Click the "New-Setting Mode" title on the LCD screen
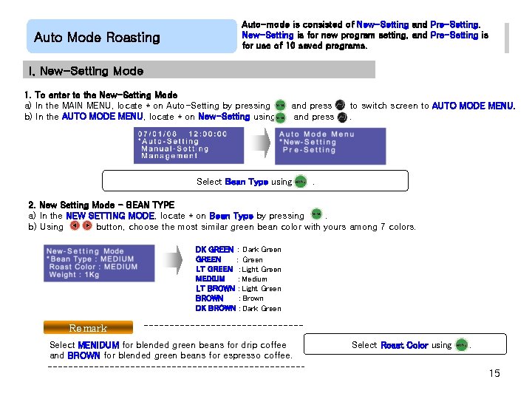The height and width of the screenshot is (399, 532). [x=85, y=251]
